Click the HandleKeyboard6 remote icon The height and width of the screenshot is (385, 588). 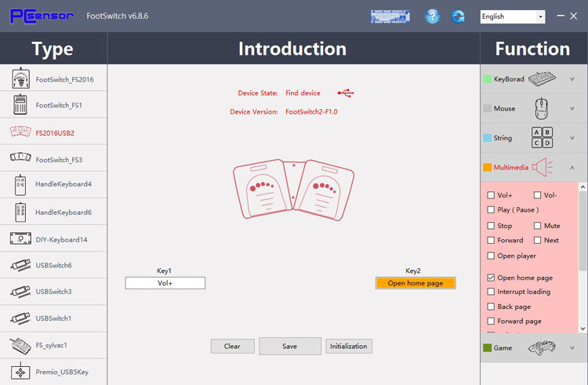(20, 212)
